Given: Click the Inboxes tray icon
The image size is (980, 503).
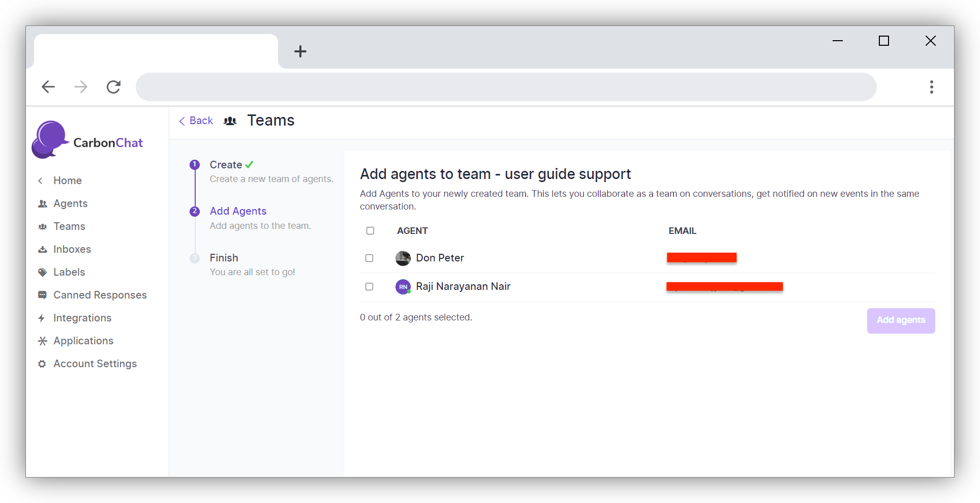Looking at the screenshot, I should 43,250.
